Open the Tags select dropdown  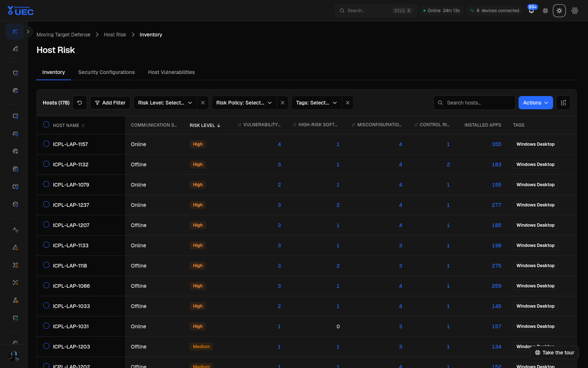point(317,103)
